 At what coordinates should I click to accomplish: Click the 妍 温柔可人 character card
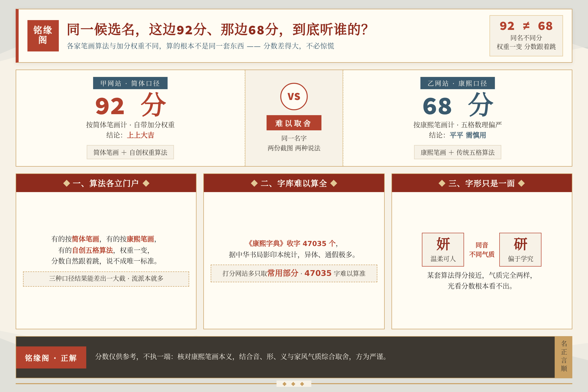click(x=443, y=249)
